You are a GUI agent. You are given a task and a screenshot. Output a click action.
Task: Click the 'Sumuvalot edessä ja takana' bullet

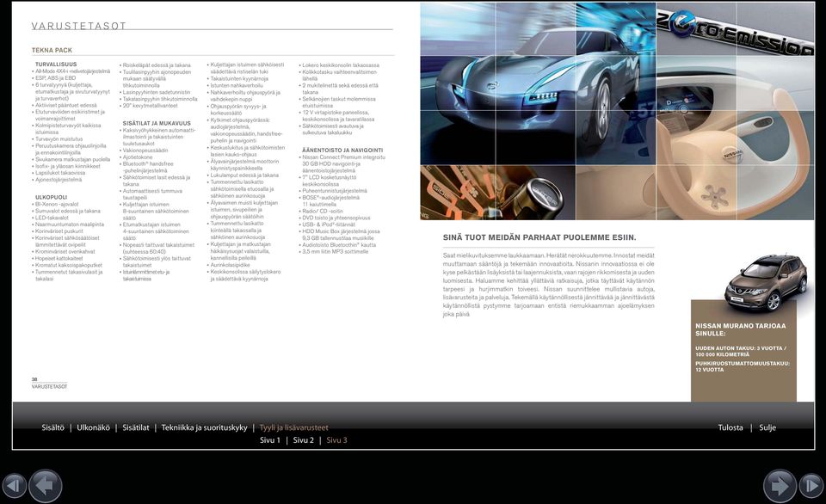67,212
